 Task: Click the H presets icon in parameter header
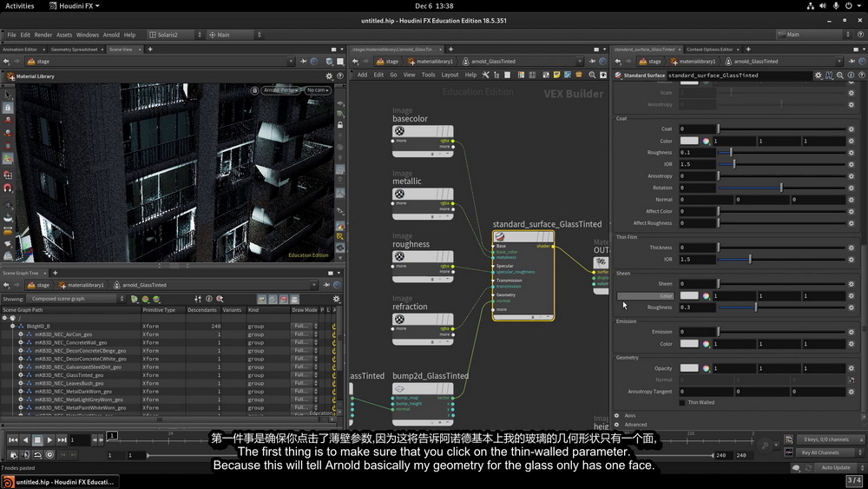click(829, 76)
